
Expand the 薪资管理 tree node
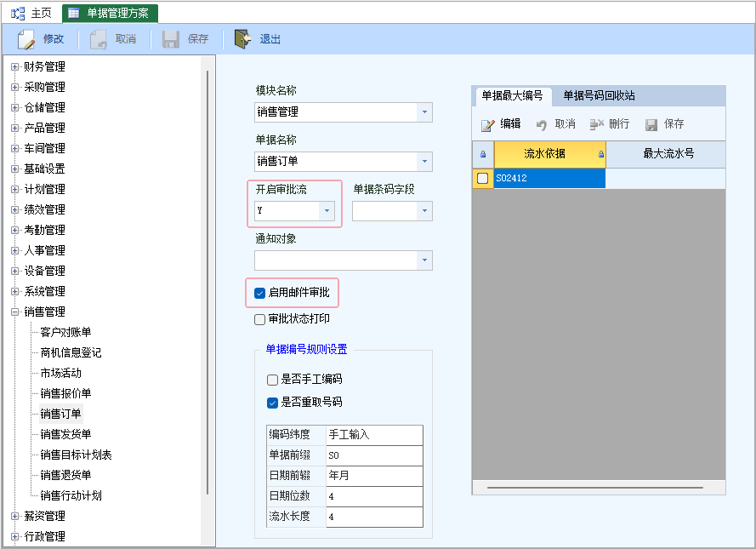[x=14, y=516]
